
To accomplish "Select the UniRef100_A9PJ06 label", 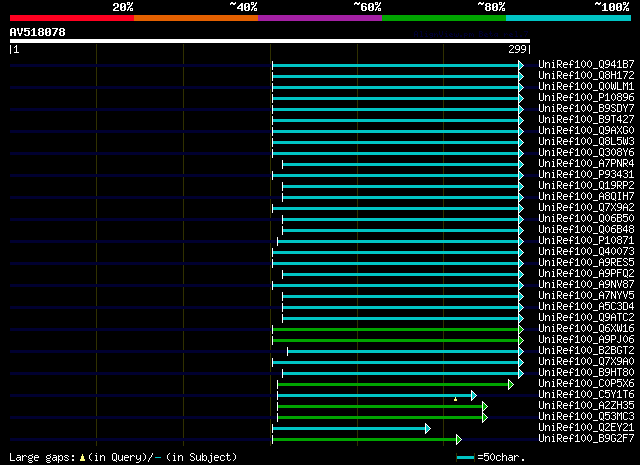I will click(586, 340).
